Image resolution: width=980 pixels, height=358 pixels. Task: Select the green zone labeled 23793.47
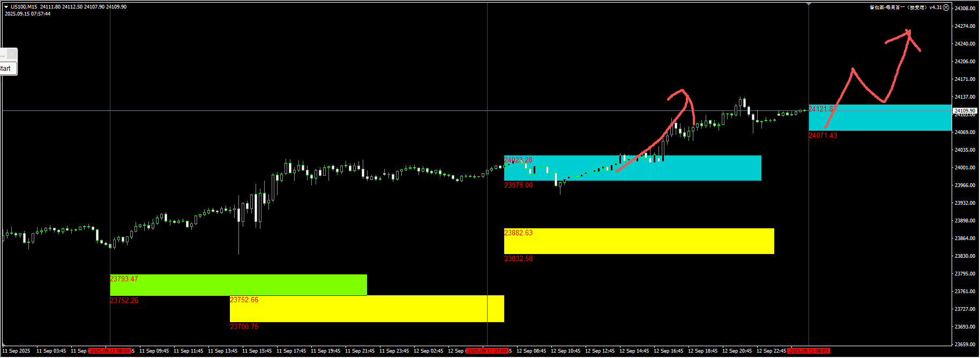pos(238,285)
